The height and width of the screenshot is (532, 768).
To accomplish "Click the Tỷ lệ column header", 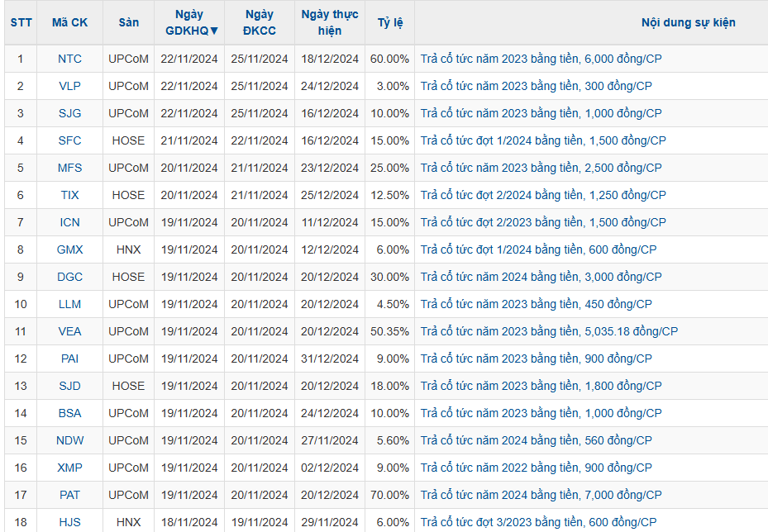I will [390, 23].
